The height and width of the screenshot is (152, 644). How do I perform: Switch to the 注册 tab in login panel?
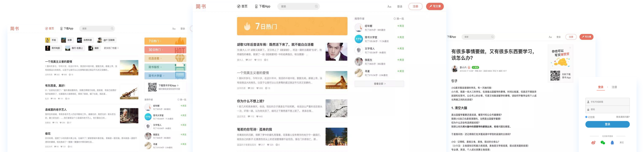[614, 87]
